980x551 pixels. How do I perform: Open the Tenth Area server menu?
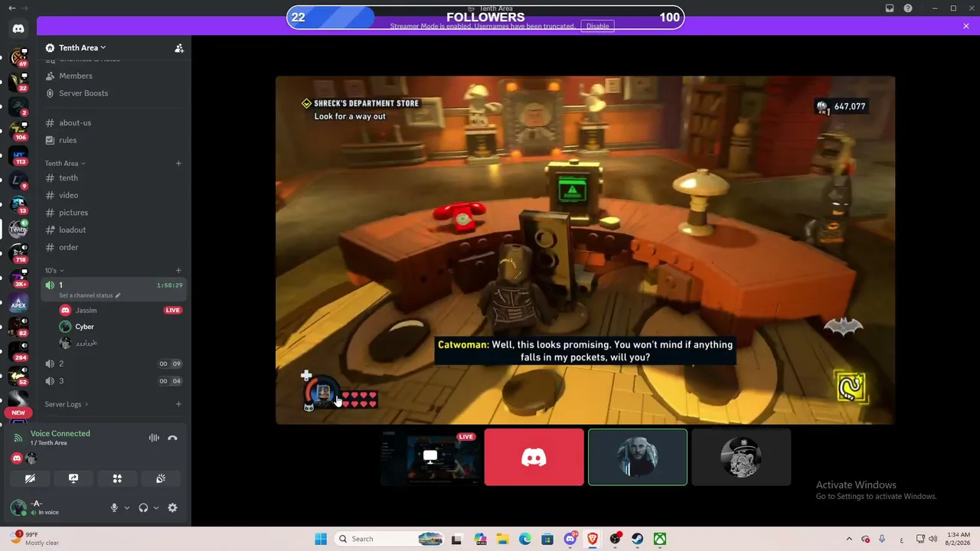coord(82,47)
